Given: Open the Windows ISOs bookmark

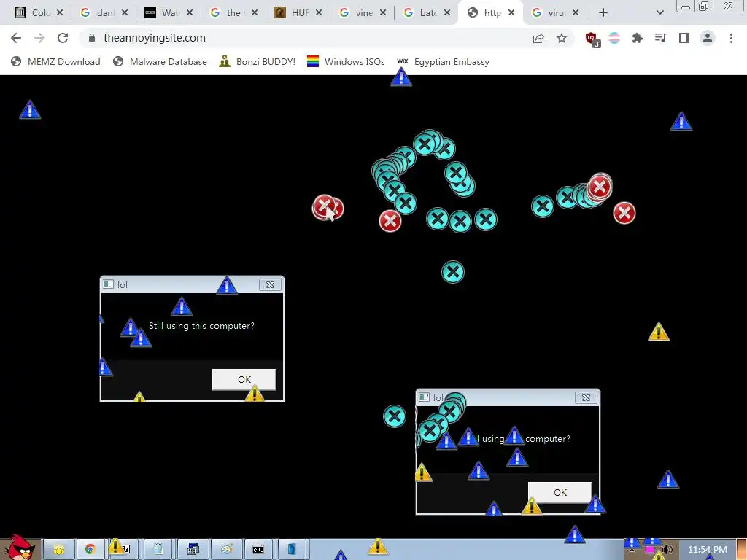Looking at the screenshot, I should 346,61.
